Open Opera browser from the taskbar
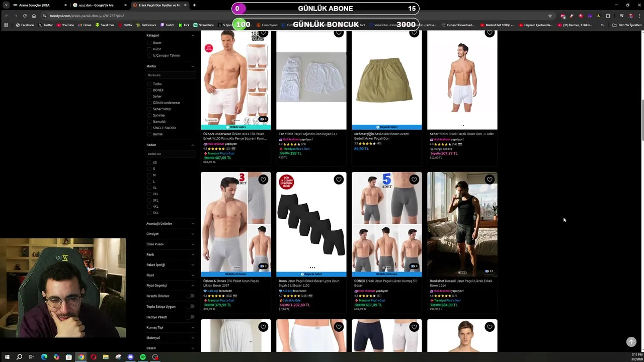Screen dimensions: 644x362 pos(93,357)
